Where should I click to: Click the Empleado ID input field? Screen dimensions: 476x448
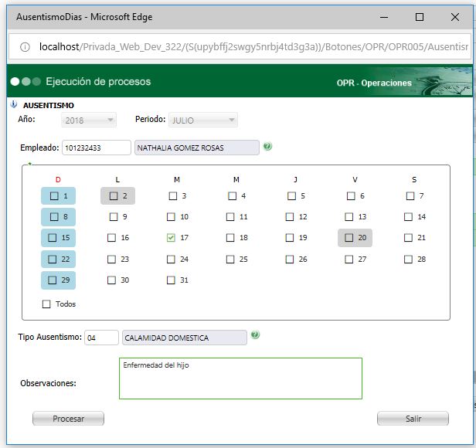tap(97, 148)
